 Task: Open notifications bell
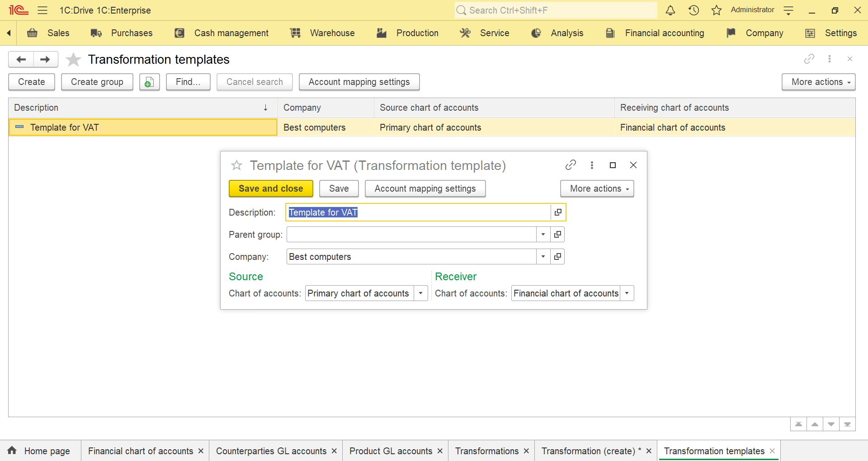coord(670,10)
